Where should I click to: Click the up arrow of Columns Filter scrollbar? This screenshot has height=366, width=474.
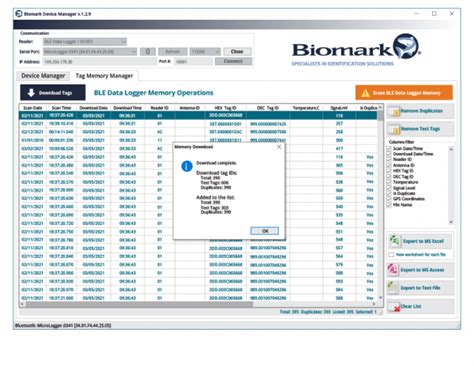[x=451, y=149]
